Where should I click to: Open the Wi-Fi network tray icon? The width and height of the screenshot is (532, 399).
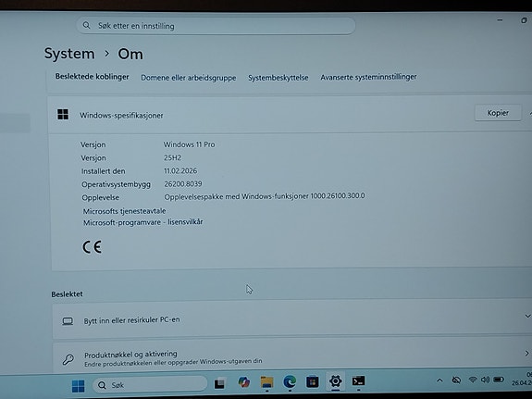tap(473, 380)
